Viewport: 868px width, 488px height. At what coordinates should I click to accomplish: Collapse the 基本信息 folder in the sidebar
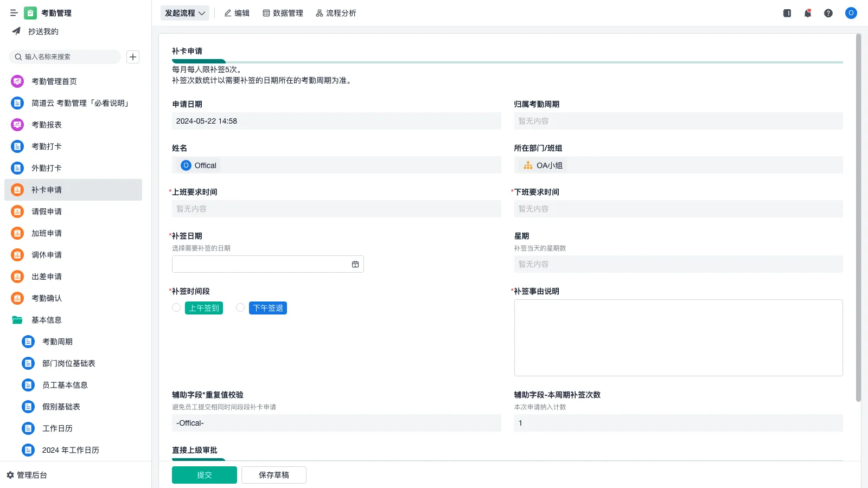coord(17,320)
